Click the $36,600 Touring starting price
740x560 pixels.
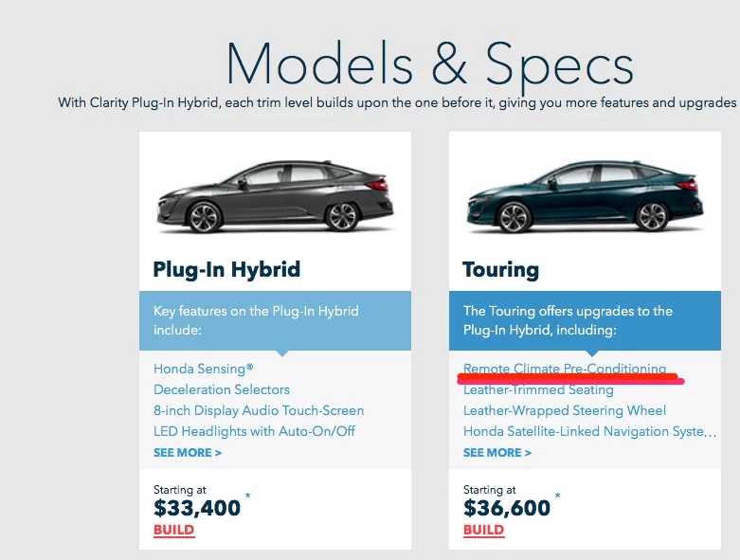507,507
